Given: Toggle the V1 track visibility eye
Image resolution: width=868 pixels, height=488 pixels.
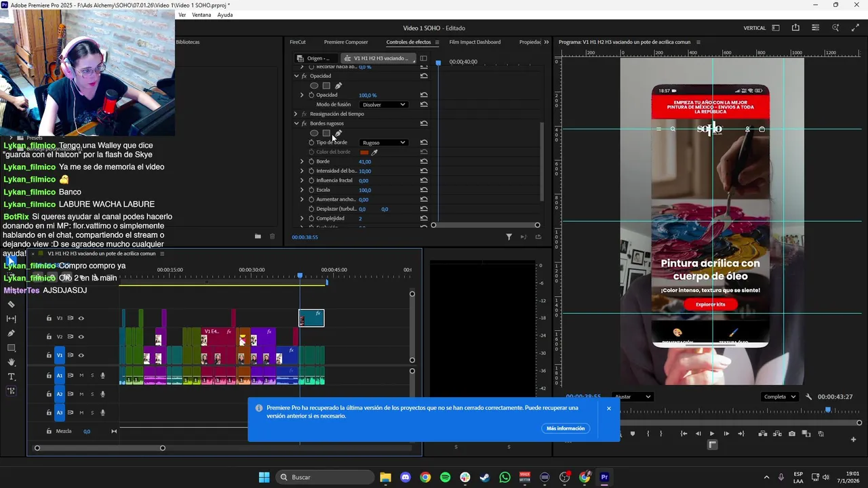Looking at the screenshot, I should tap(81, 355).
